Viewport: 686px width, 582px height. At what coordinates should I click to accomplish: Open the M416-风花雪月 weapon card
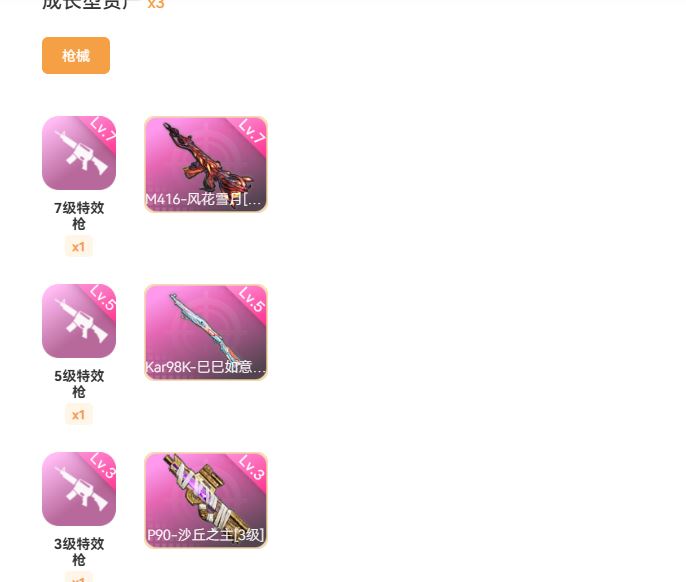click(206, 164)
